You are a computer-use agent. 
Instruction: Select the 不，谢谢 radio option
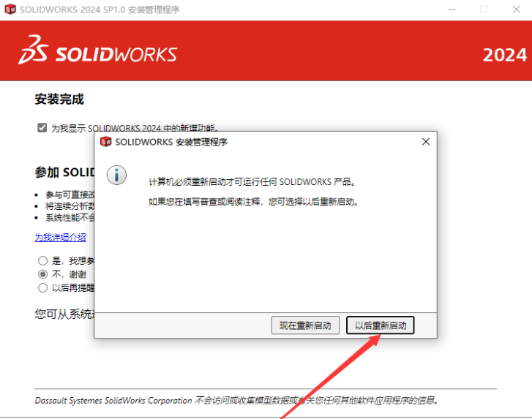(42, 274)
